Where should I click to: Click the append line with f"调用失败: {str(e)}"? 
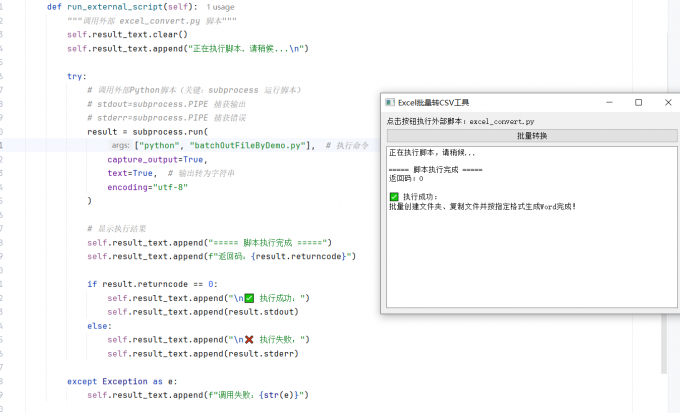pos(198,395)
